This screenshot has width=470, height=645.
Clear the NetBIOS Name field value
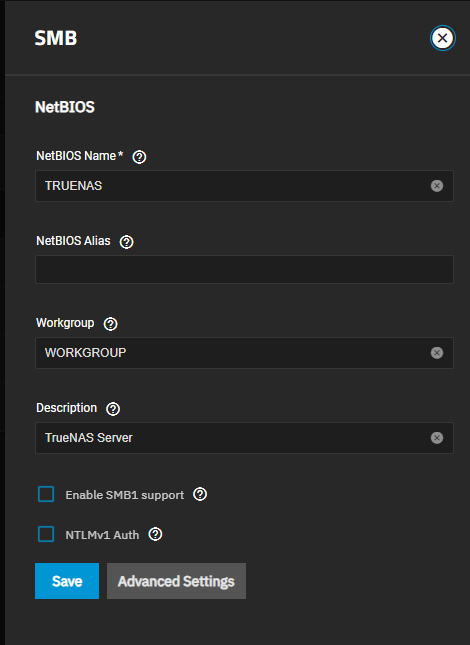click(437, 186)
